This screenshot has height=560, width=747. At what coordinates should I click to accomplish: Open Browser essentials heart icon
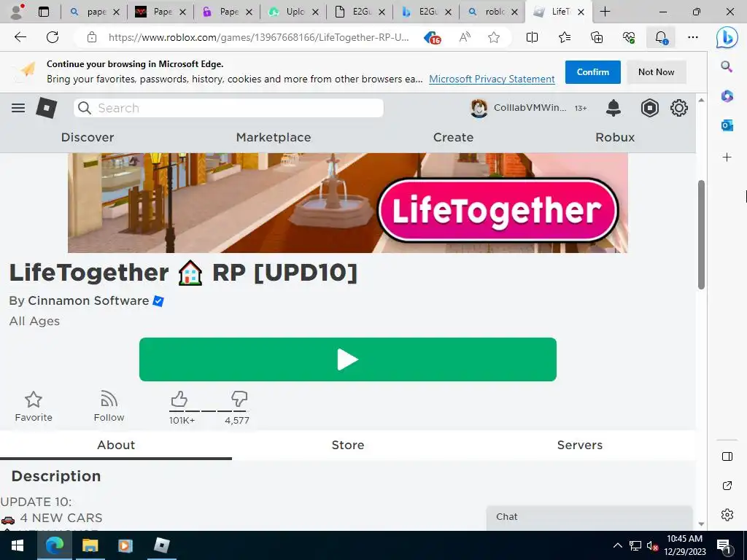629,37
